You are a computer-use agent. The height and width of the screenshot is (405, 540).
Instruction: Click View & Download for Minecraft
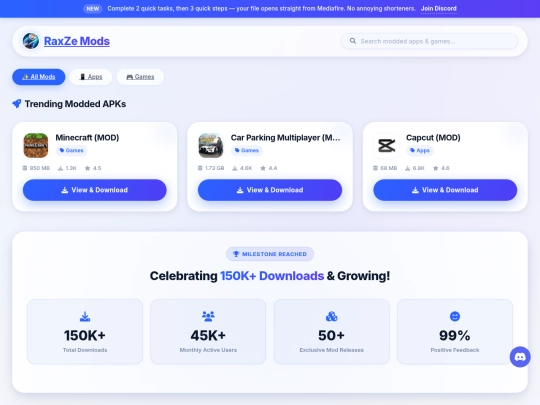click(95, 190)
